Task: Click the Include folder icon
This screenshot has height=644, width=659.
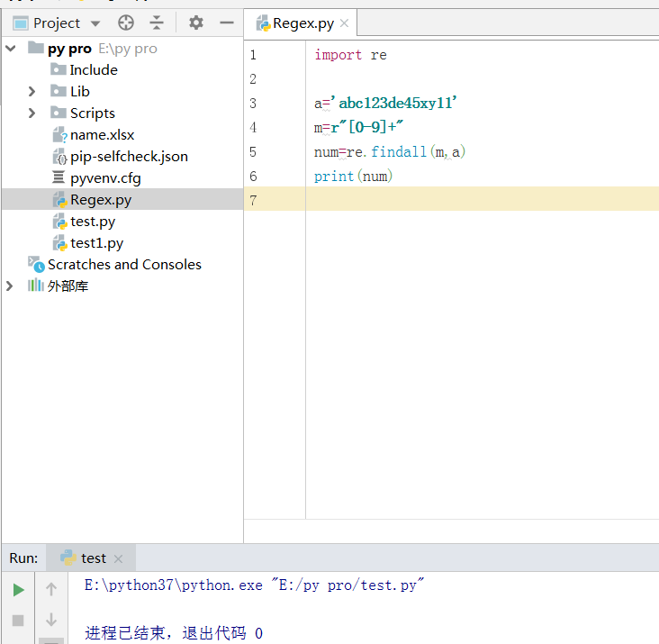Action: (59, 69)
